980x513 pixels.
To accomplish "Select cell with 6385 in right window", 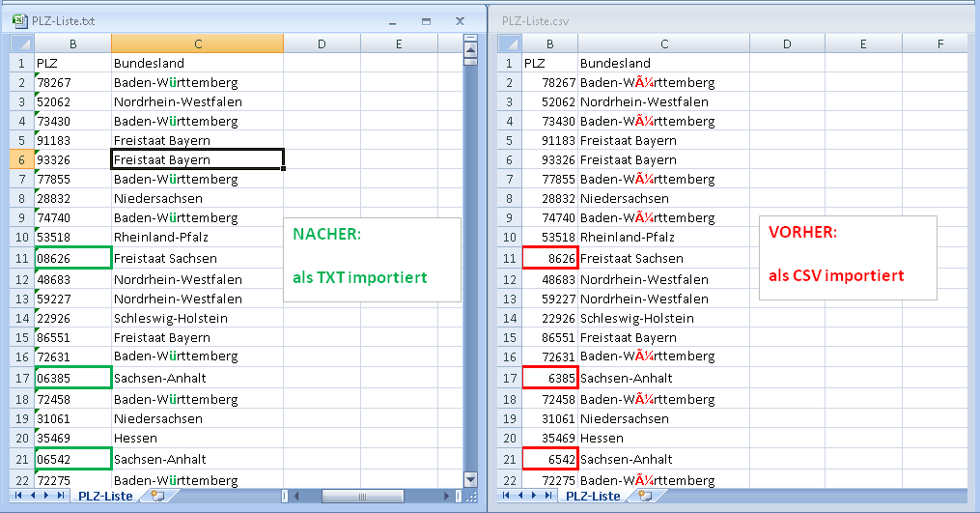I will [x=549, y=378].
